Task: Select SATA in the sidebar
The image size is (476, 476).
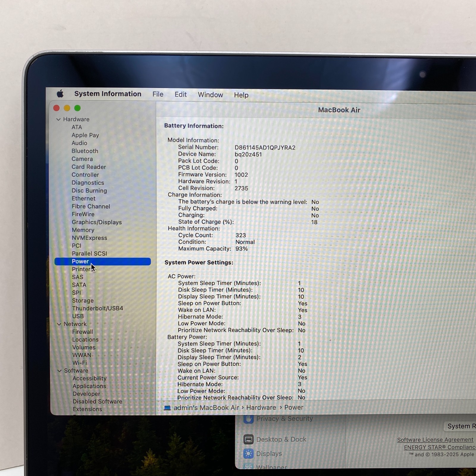Action: pos(79,285)
